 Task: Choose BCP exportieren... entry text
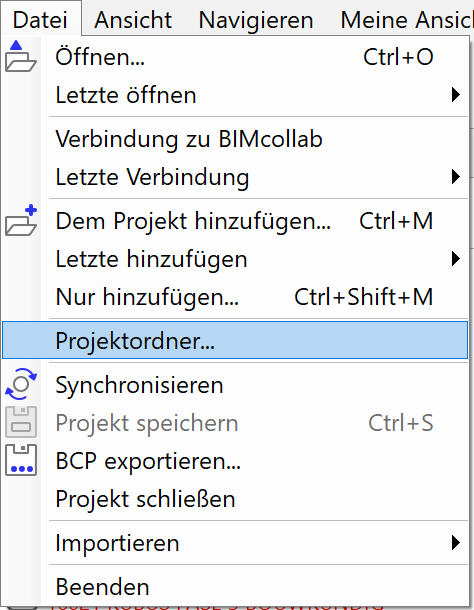pos(148,461)
